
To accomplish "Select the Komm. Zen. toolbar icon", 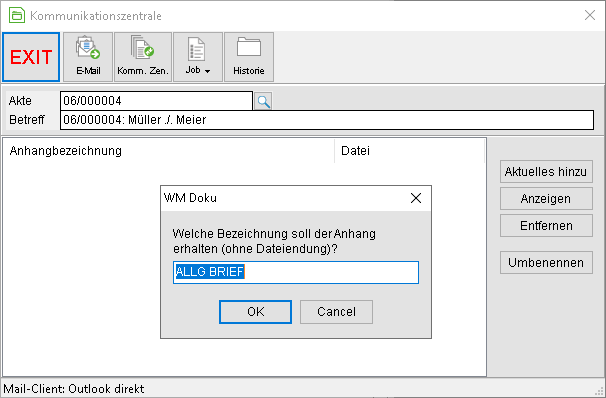I will tap(143, 57).
